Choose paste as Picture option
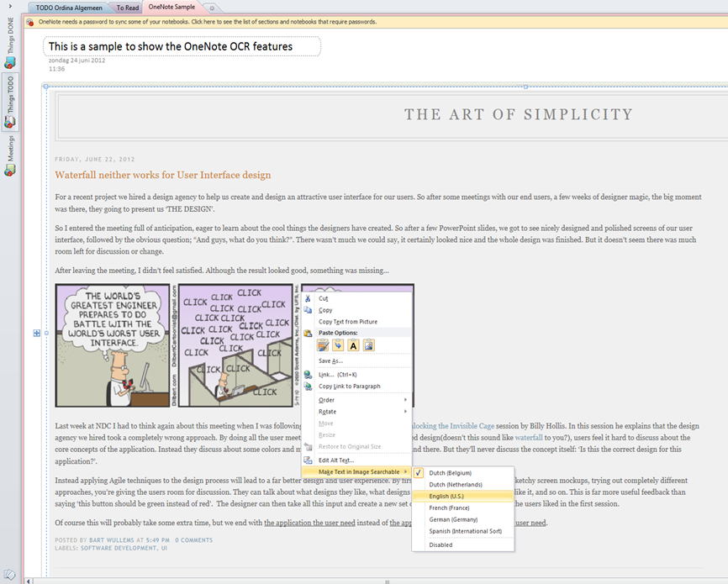 [x=369, y=345]
